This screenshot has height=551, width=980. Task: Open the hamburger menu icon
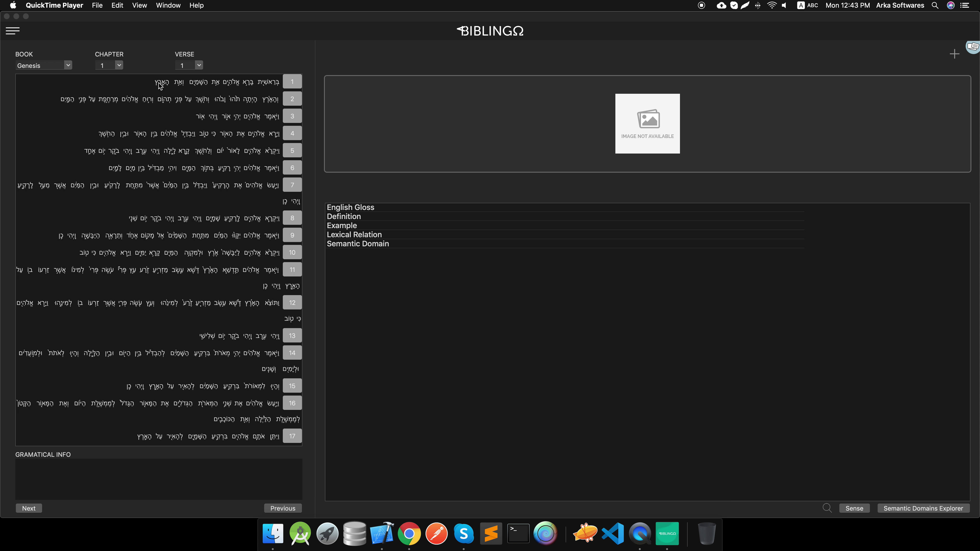(12, 31)
